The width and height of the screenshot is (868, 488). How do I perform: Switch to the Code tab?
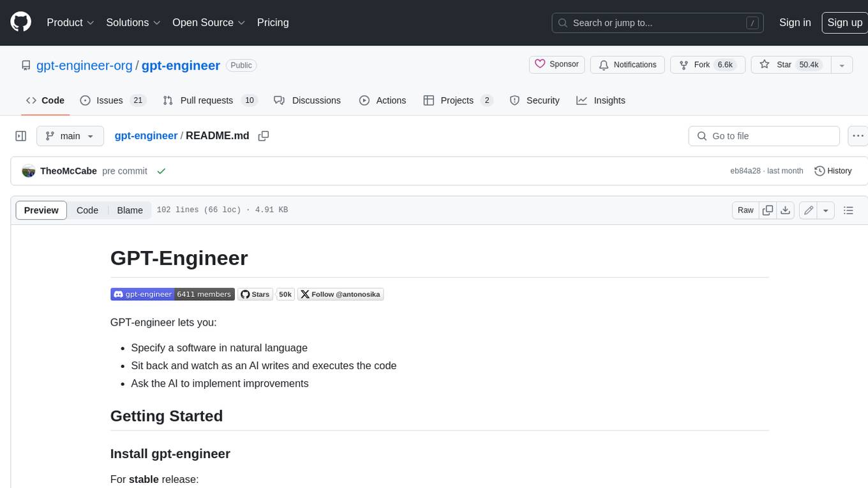(45, 100)
